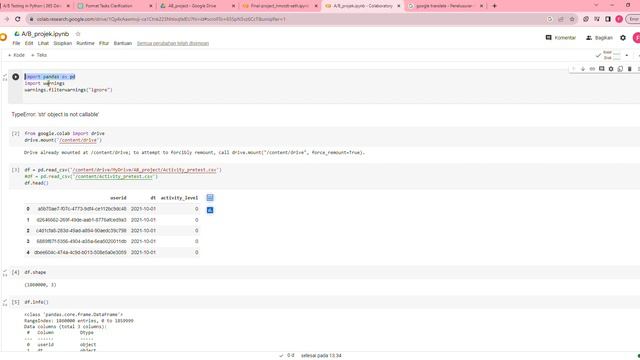This screenshot has height=360, width=640.
Task: Open the Sisipkan menu
Action: pyautogui.click(x=62, y=43)
